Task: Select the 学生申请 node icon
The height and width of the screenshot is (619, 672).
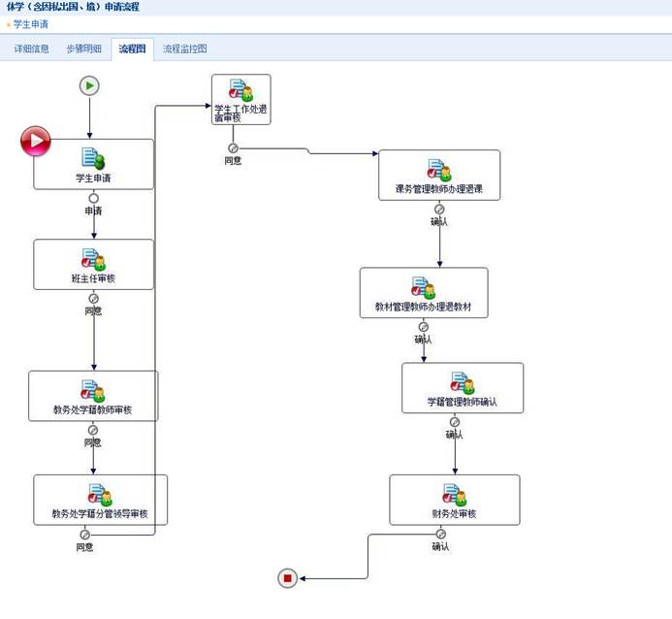Action: click(x=93, y=158)
